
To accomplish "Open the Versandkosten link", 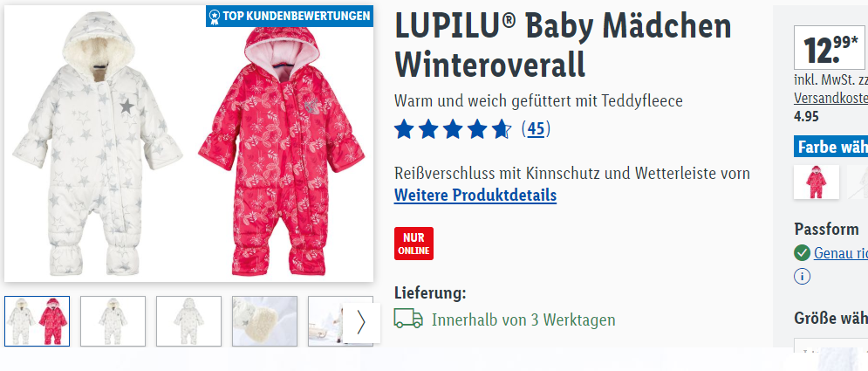I will point(830,98).
